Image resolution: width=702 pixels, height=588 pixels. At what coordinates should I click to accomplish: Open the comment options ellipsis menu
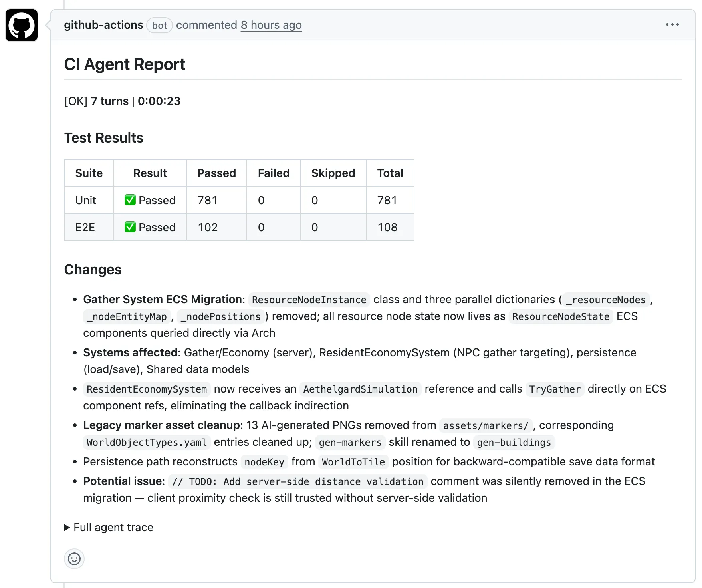[x=672, y=25]
